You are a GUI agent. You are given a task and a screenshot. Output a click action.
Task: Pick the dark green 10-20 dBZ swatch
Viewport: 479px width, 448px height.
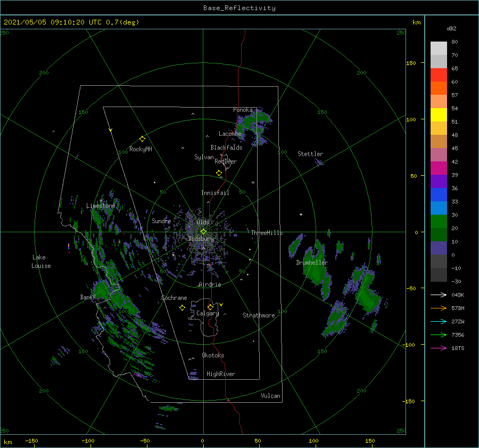click(x=439, y=235)
